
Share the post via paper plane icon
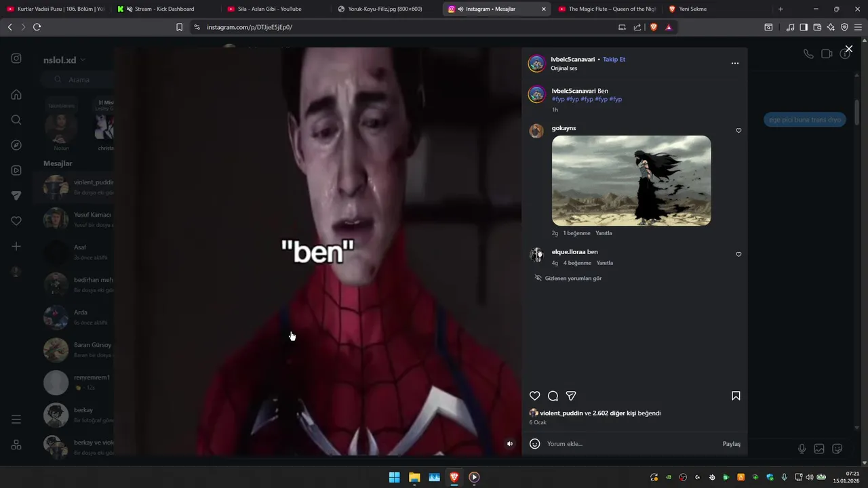[571, 396]
